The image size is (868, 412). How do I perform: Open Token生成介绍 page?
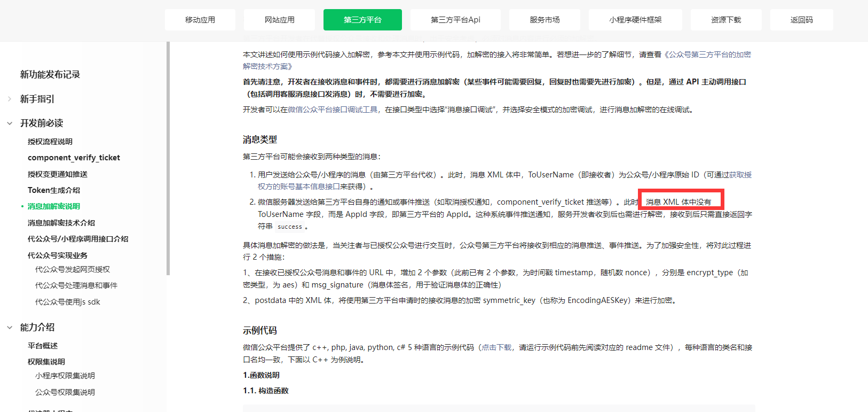click(x=54, y=190)
